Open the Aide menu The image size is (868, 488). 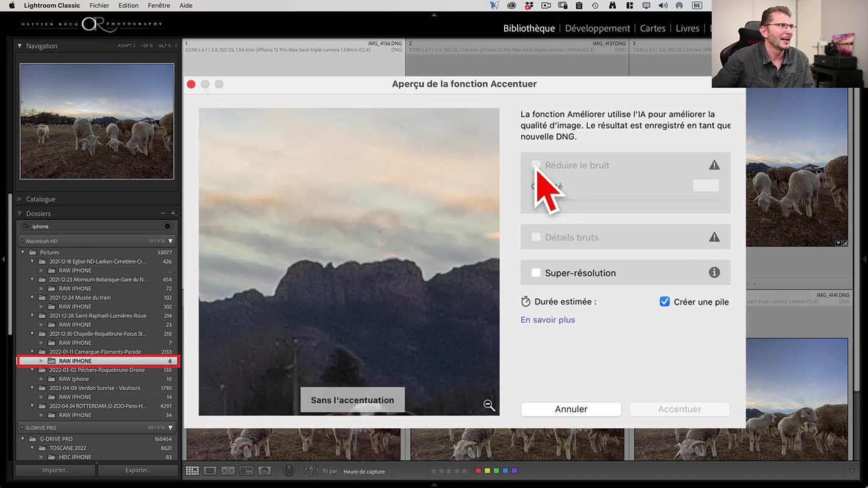click(186, 5)
